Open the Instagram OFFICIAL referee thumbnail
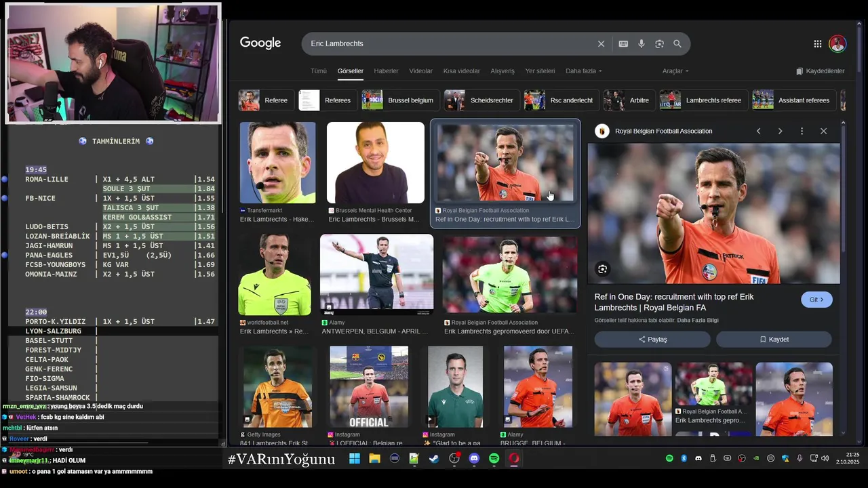 coord(369,386)
